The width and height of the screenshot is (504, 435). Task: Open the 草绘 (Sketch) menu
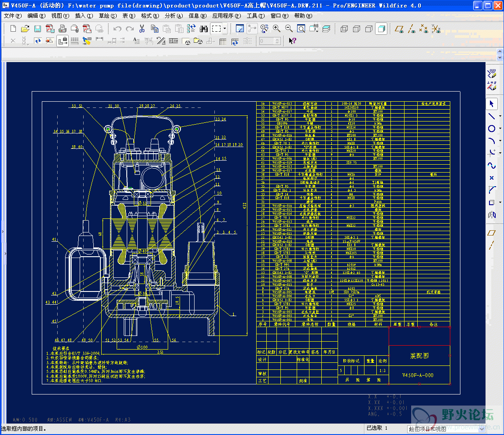tap(108, 16)
